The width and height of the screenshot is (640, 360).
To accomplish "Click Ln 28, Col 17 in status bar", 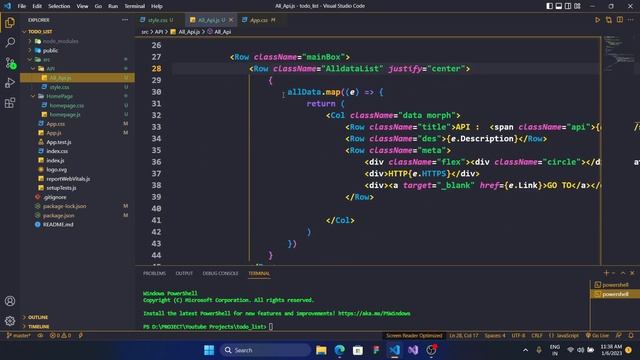I will 464,336.
